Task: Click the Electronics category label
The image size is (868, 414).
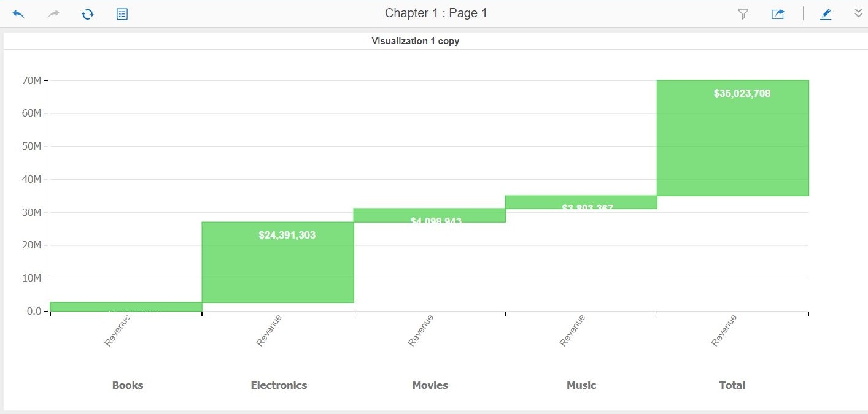Action: coord(279,385)
